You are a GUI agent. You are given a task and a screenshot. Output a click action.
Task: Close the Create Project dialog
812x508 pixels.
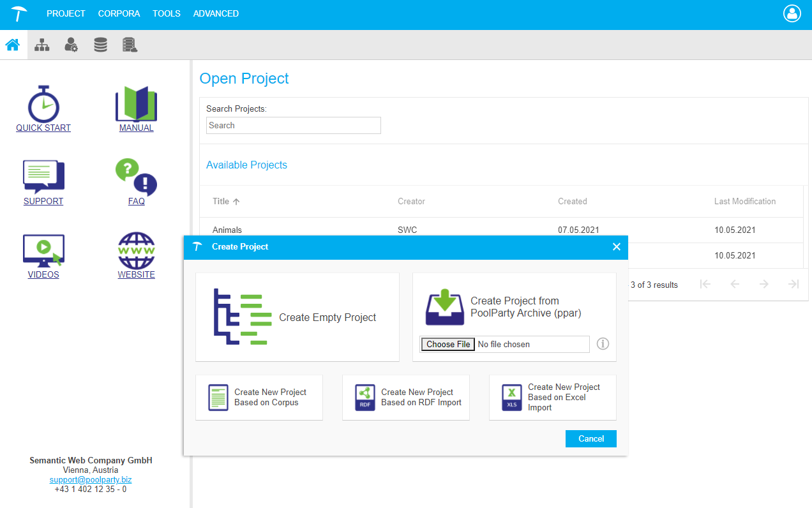tap(616, 247)
